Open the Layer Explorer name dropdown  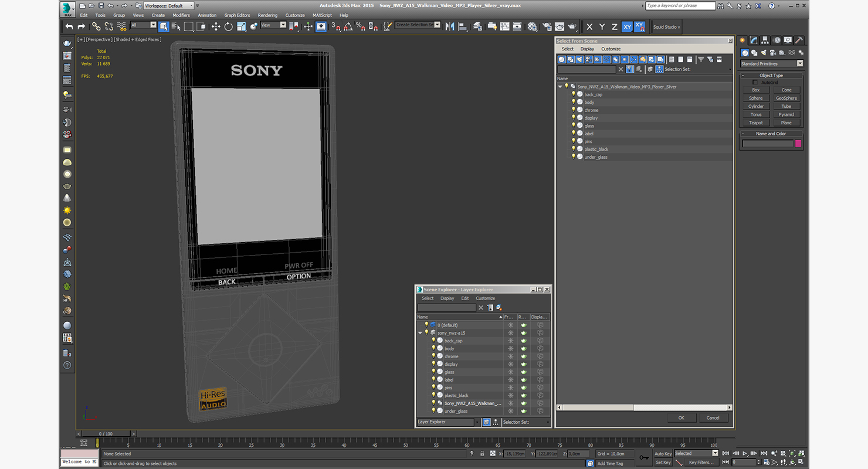448,422
